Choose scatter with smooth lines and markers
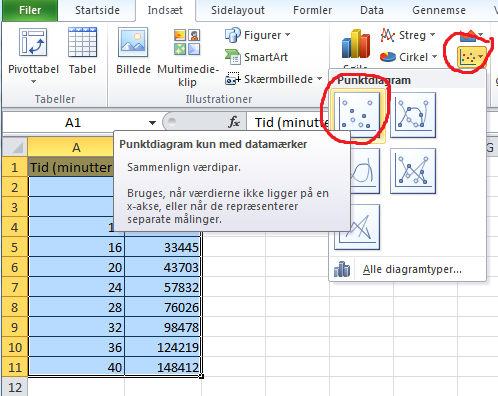The height and width of the screenshot is (396, 498). (413, 115)
